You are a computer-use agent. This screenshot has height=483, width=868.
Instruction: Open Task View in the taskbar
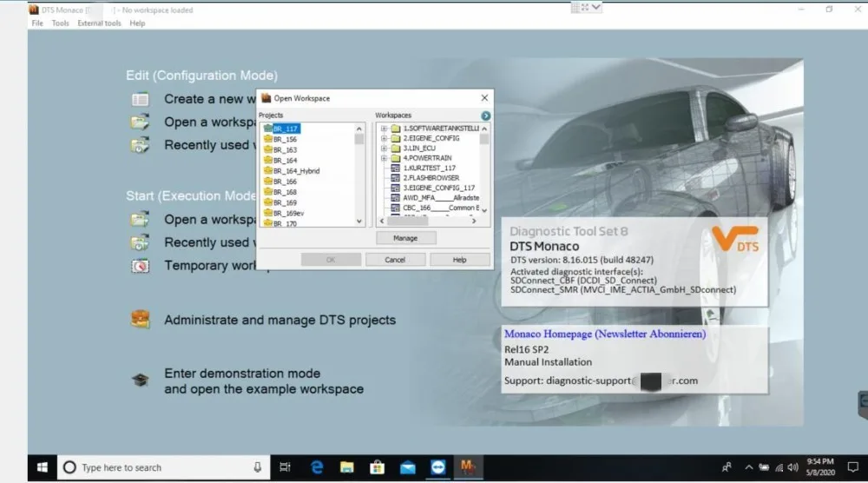285,467
